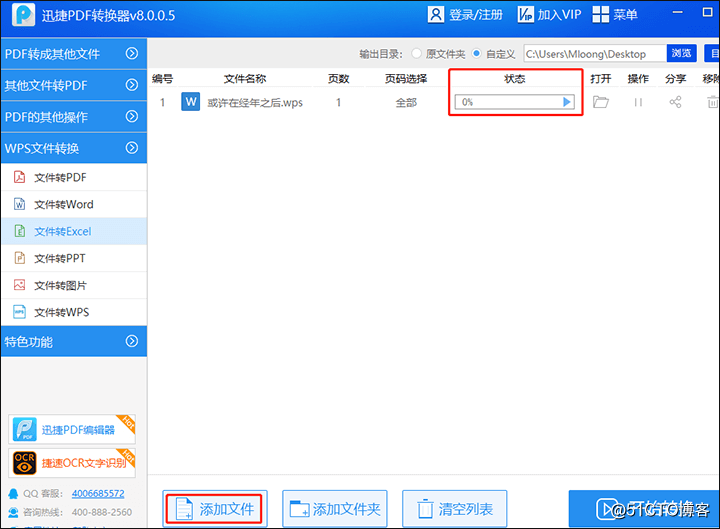Open output folder icon for wps file

(601, 102)
